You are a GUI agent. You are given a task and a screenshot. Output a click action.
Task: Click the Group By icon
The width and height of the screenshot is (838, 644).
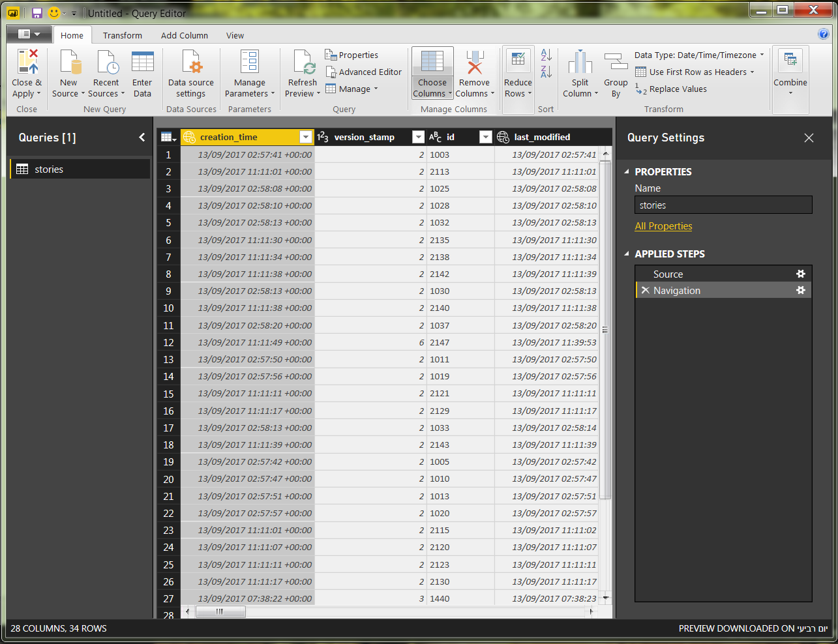615,63
